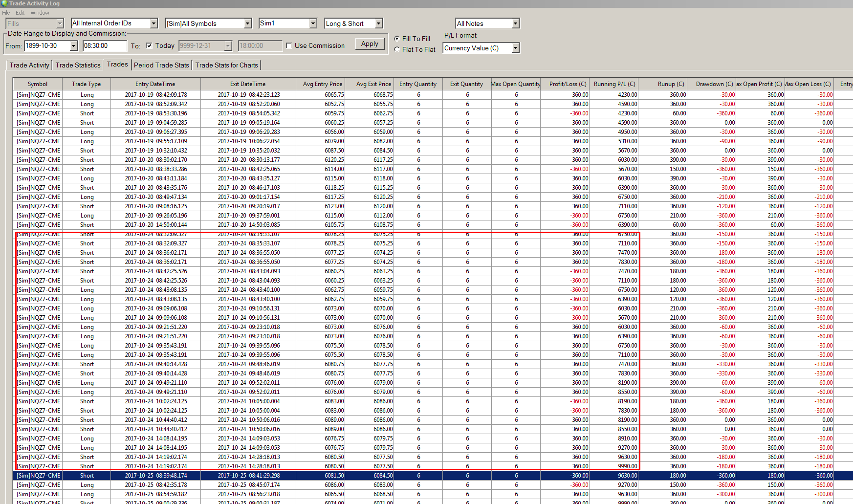Sort by the Profit/Loss (C) column header

[567, 84]
